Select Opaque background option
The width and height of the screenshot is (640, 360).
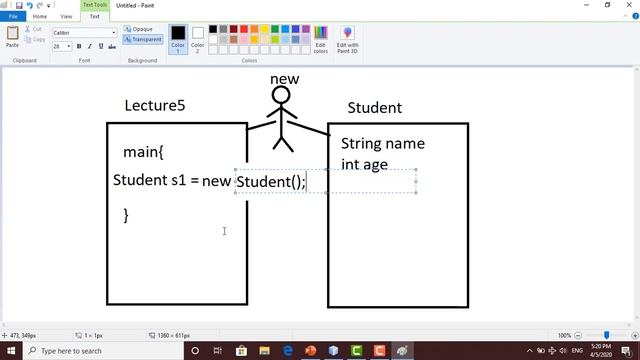[138, 29]
